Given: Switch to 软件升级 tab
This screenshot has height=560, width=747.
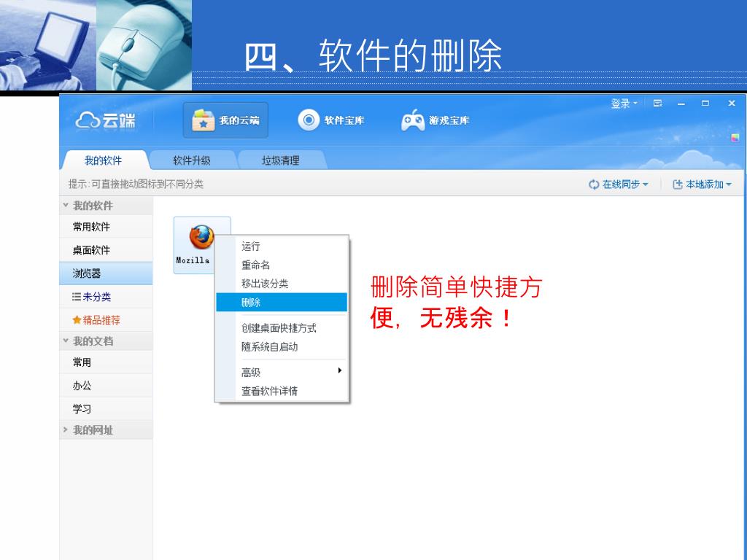Looking at the screenshot, I should 192,160.
